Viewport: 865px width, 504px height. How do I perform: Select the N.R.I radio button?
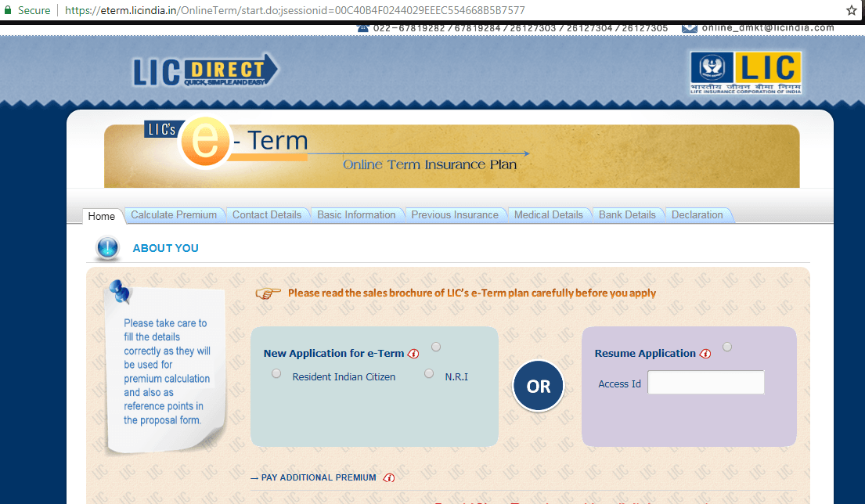click(429, 374)
